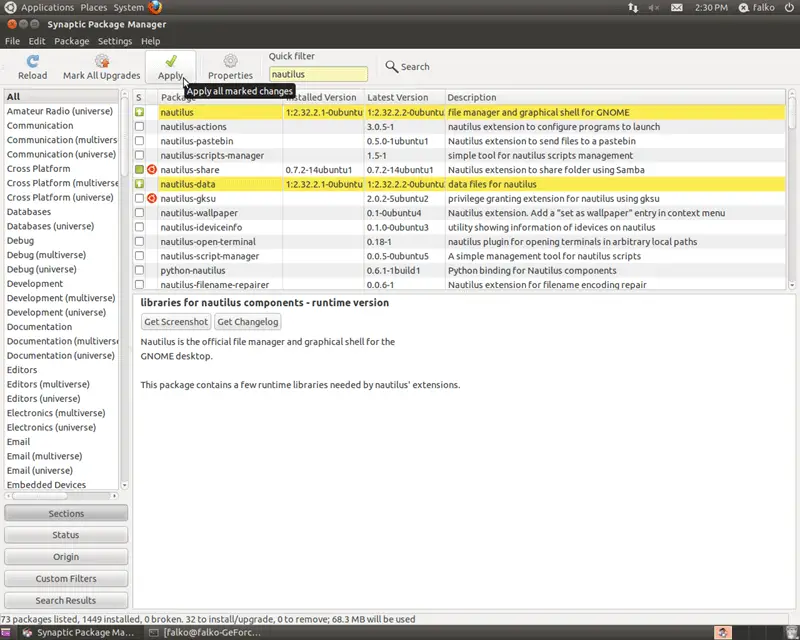
Task: Open the network connections indicator
Action: point(633,8)
